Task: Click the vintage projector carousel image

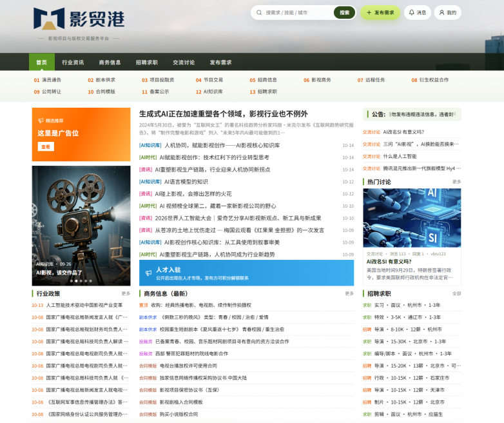Action: (x=81, y=226)
